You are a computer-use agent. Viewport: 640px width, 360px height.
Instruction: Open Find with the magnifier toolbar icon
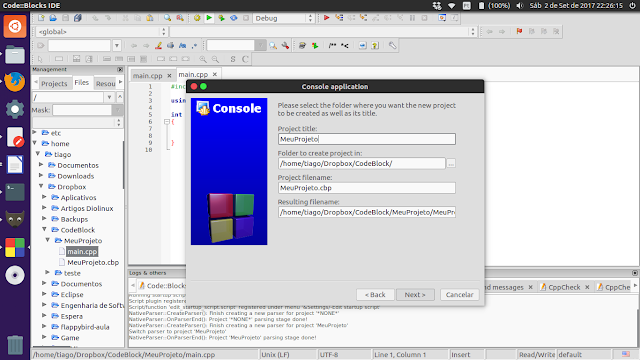click(167, 18)
